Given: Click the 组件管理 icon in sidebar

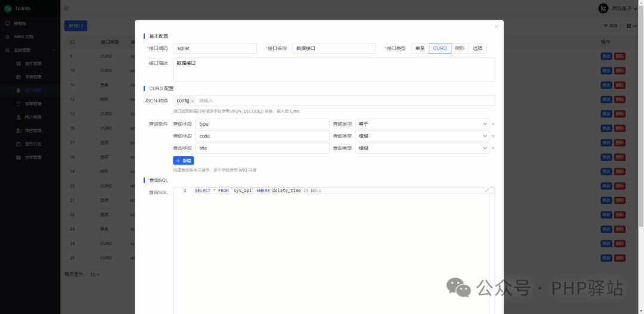Looking at the screenshot, I should coord(18,64).
